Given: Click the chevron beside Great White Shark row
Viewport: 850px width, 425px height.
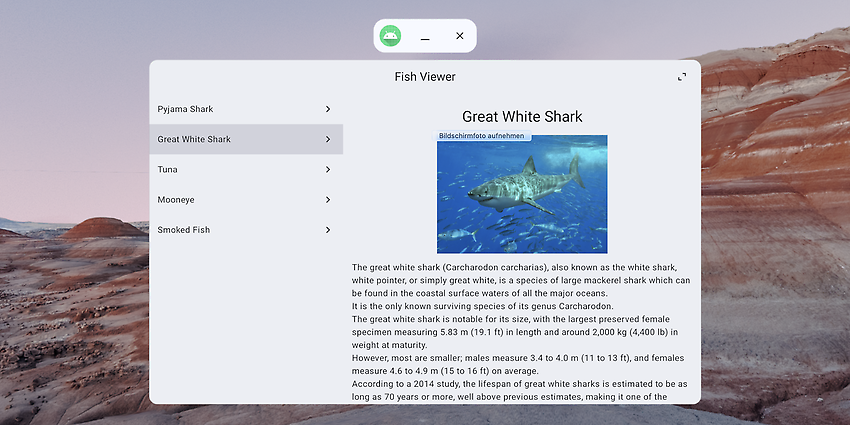Looking at the screenshot, I should (328, 139).
